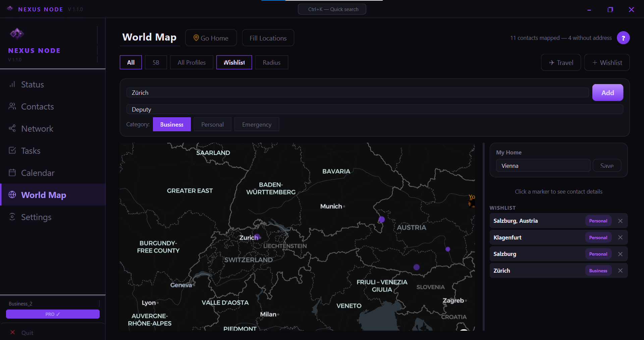Click the Quit X icon
The image size is (644, 340).
pyautogui.click(x=12, y=332)
